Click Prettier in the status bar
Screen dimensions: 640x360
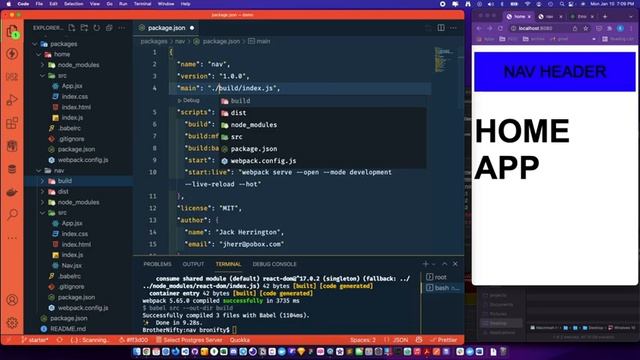(x=444, y=340)
